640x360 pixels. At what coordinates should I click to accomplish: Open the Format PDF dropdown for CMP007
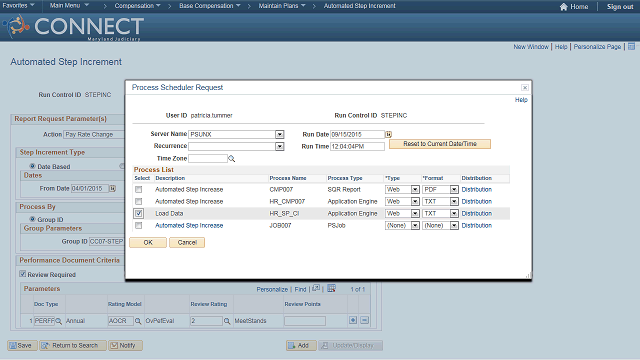tap(454, 189)
